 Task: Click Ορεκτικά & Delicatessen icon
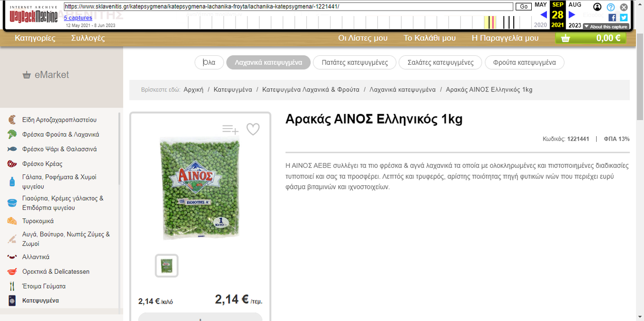pyautogui.click(x=12, y=272)
